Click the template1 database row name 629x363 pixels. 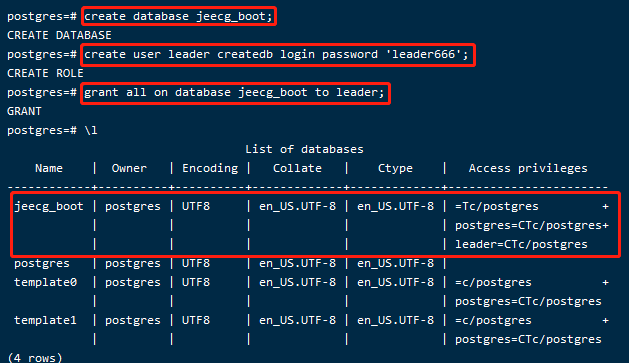(45, 320)
